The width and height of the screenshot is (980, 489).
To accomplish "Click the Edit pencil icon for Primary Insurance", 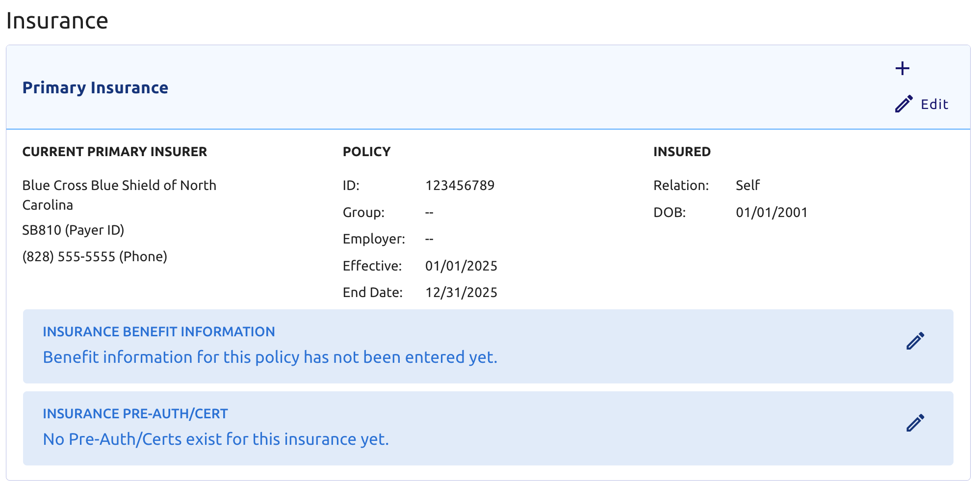I will (904, 104).
